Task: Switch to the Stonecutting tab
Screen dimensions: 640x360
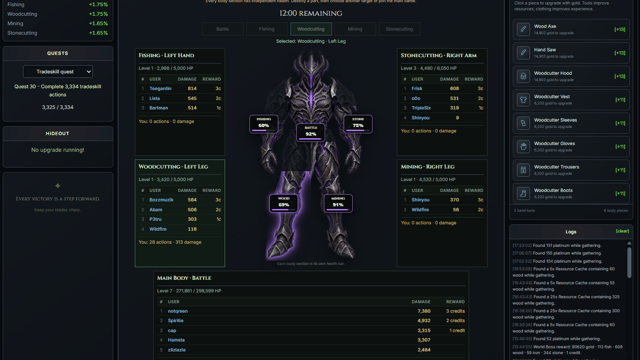Action: 399,29
